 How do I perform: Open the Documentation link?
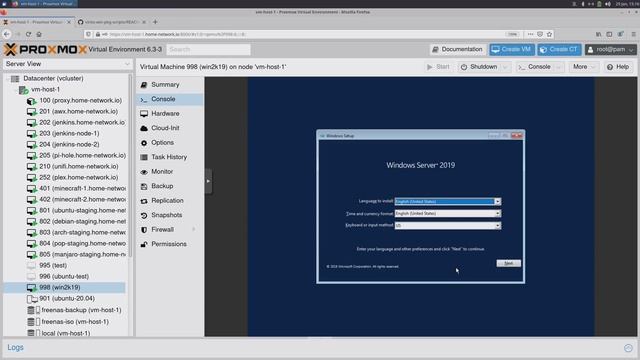[458, 49]
